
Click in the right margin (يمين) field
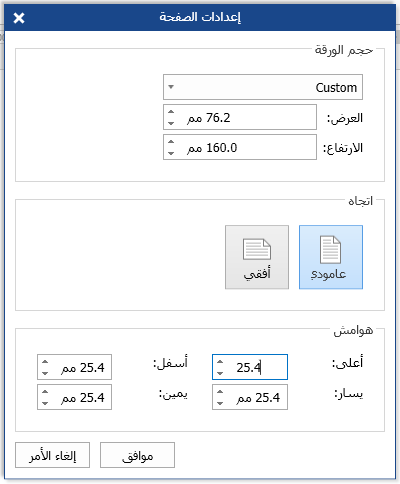[74, 397]
